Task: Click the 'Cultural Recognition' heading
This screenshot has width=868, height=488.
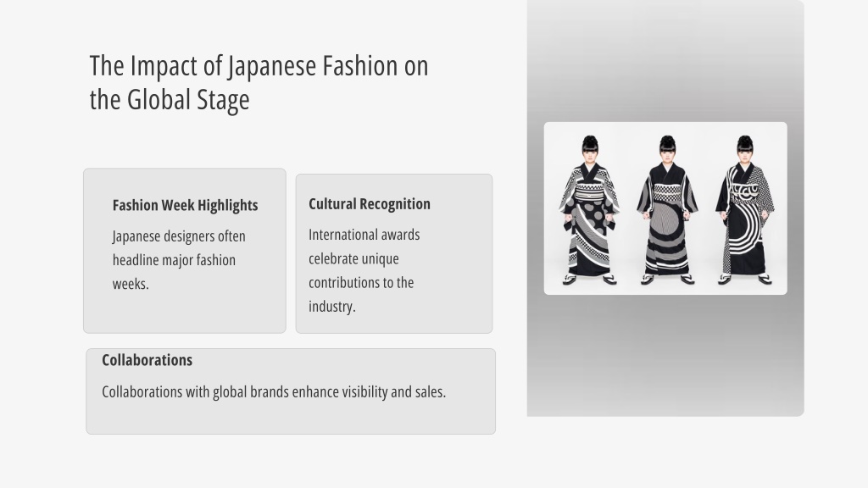Action: click(x=370, y=204)
